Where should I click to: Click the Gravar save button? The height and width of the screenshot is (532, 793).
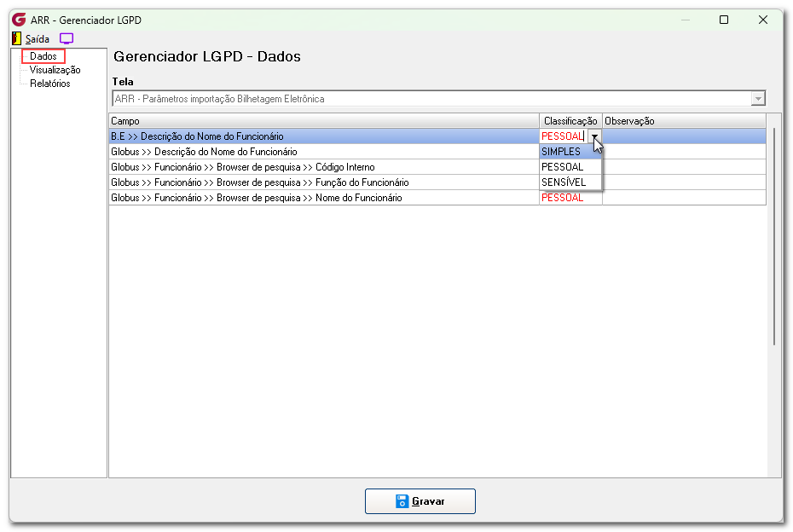(x=420, y=501)
